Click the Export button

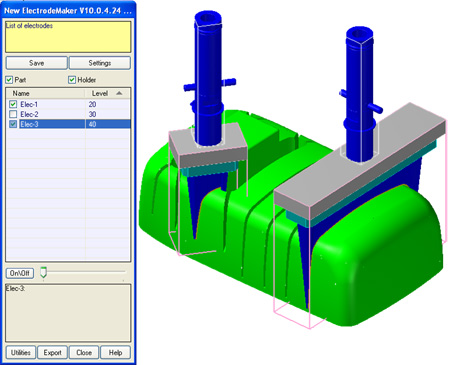[52, 353]
